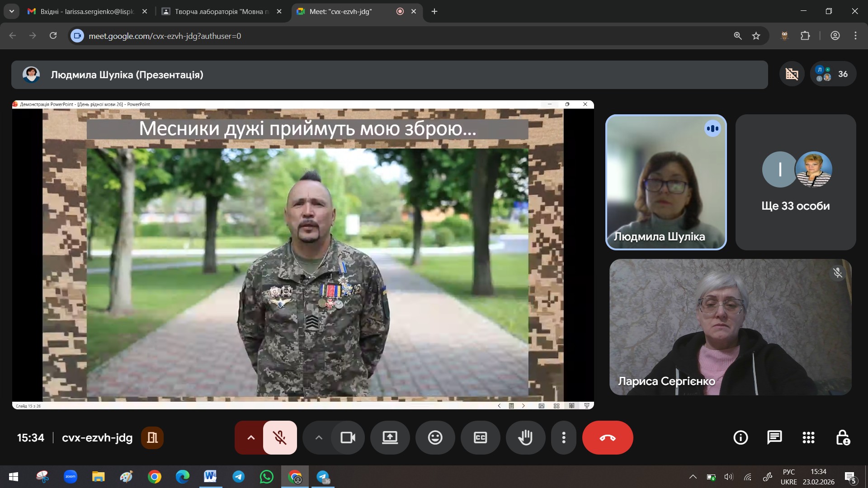Click the raise hand icon

pos(525,437)
